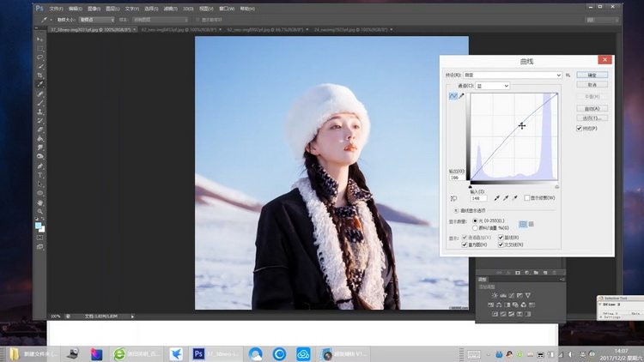Pick white point eyedropper in Curves
This screenshot has height=362, width=644.
click(515, 198)
